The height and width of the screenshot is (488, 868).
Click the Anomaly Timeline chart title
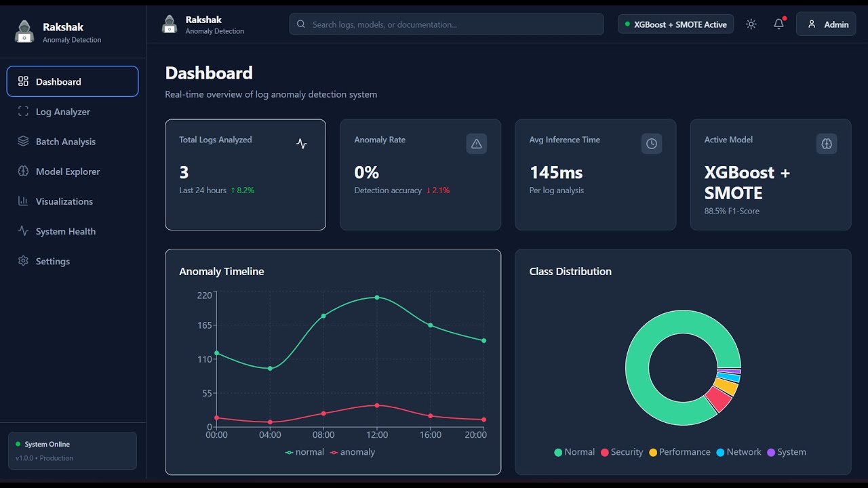tap(222, 271)
